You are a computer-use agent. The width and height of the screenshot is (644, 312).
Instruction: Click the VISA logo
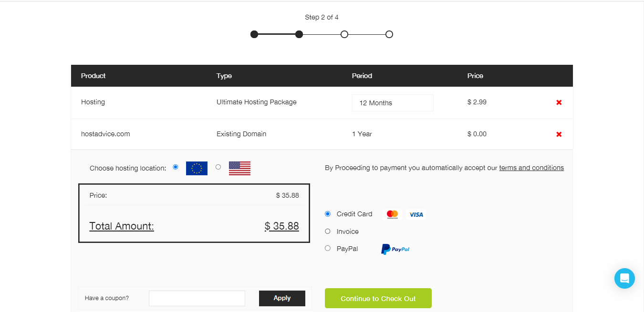416,215
